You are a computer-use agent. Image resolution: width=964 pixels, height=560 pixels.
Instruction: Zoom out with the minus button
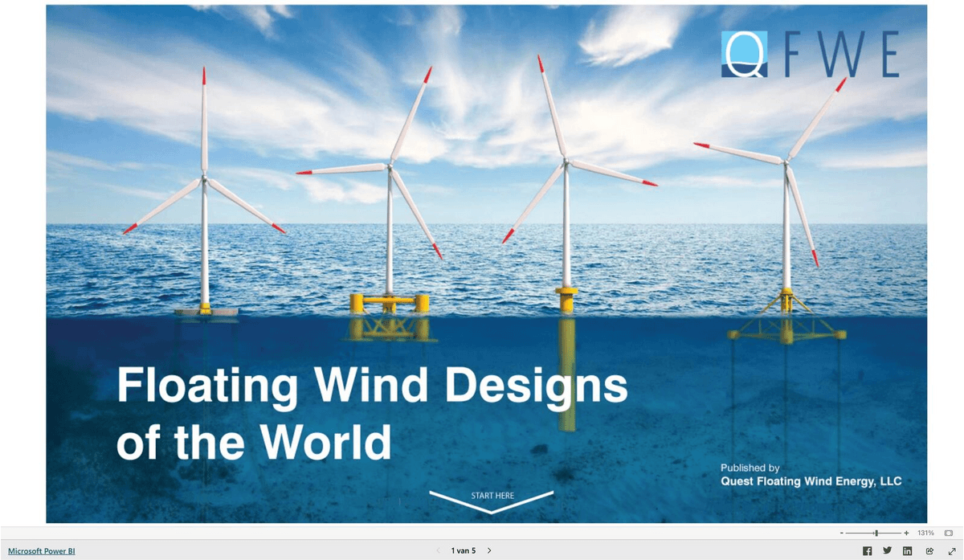pyautogui.click(x=841, y=533)
